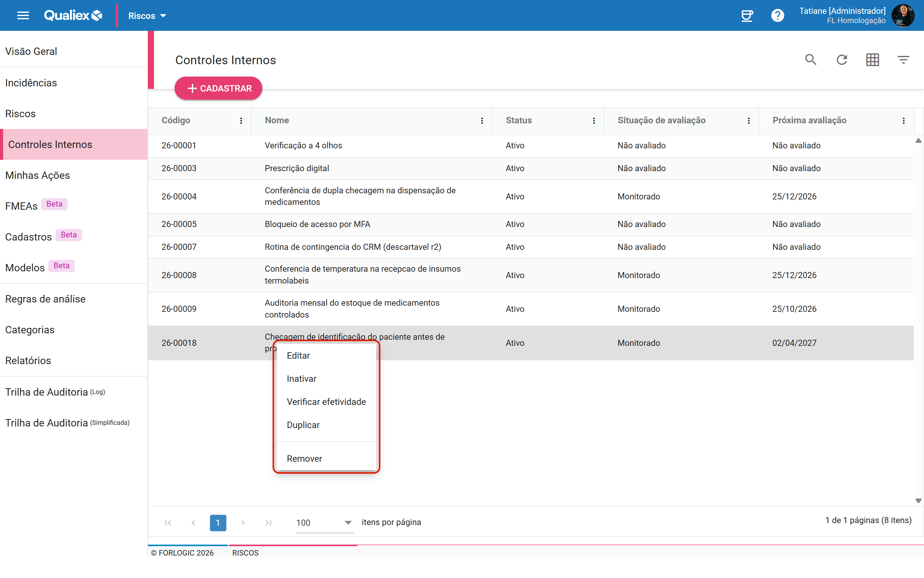The width and height of the screenshot is (924, 578).
Task: Select Verificar efetividade menu option
Action: [x=326, y=402]
